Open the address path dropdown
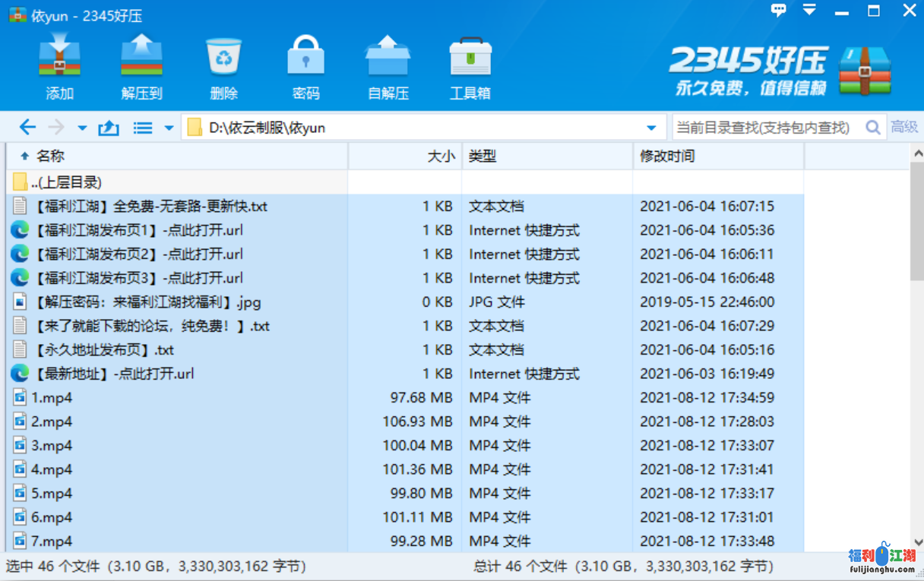 651,128
